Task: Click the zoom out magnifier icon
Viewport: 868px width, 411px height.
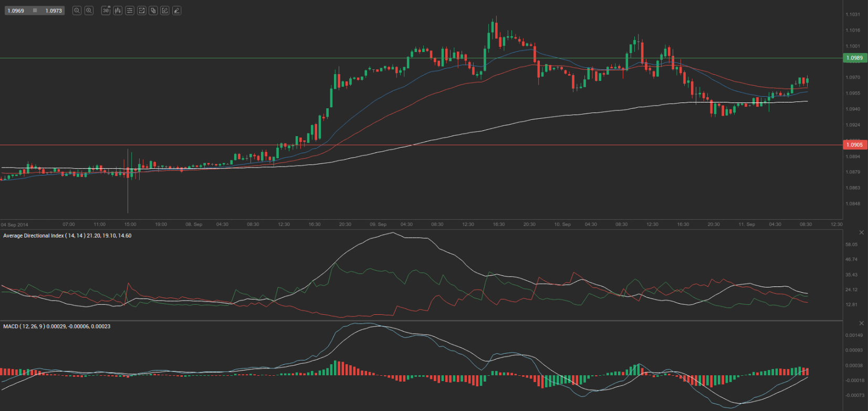Action: 77,11
